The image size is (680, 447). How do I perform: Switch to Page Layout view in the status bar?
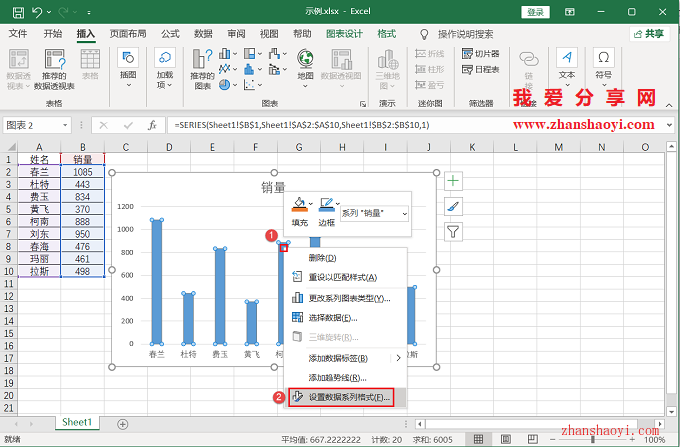tap(506, 439)
